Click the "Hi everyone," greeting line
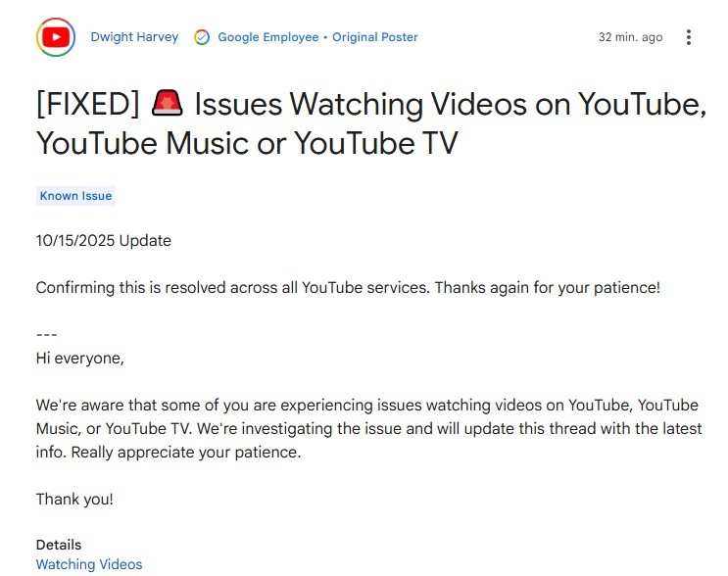 80,358
